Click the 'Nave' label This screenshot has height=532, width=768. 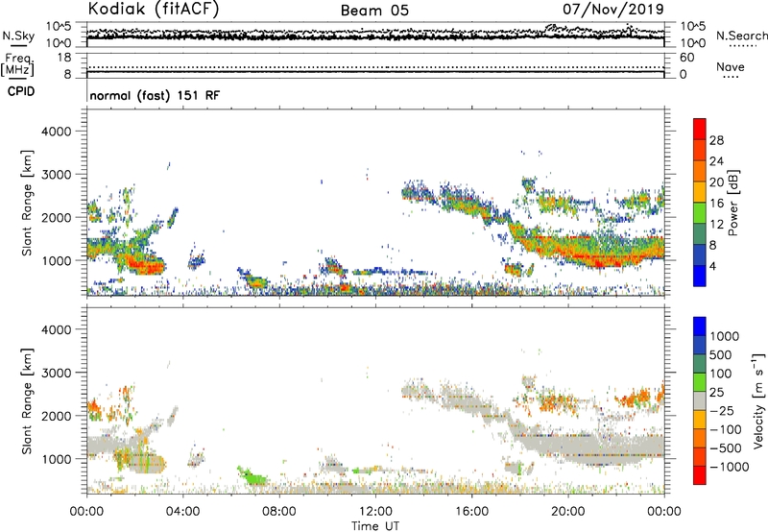coord(731,66)
